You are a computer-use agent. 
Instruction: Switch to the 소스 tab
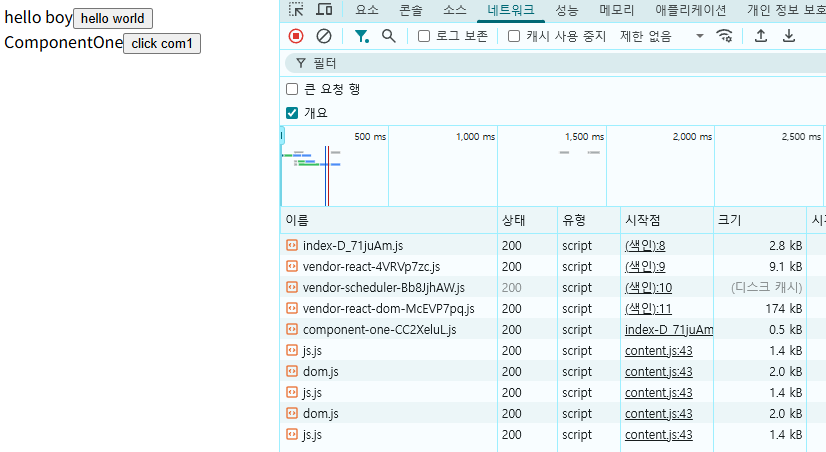[x=455, y=10]
